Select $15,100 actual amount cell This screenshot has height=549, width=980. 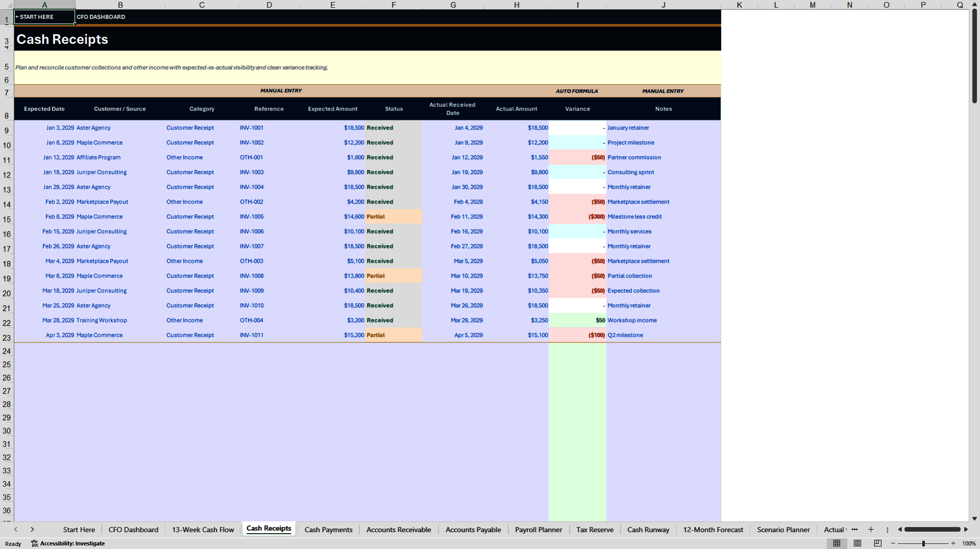(x=517, y=335)
